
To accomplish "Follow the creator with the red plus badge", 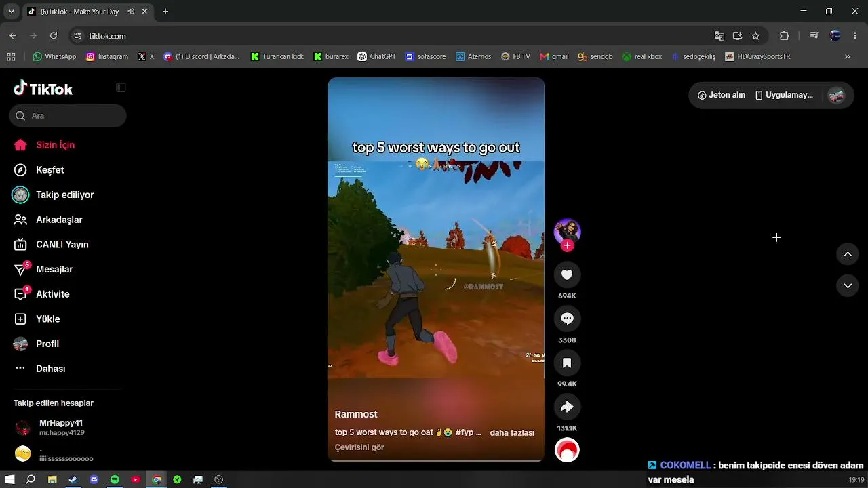I will [568, 245].
